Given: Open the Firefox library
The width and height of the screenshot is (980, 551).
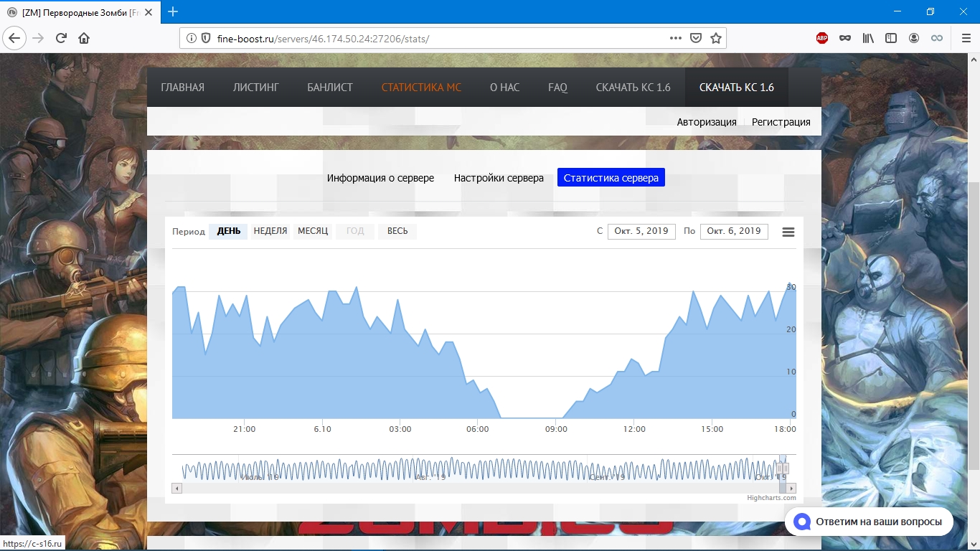Looking at the screenshot, I should pyautogui.click(x=868, y=38).
